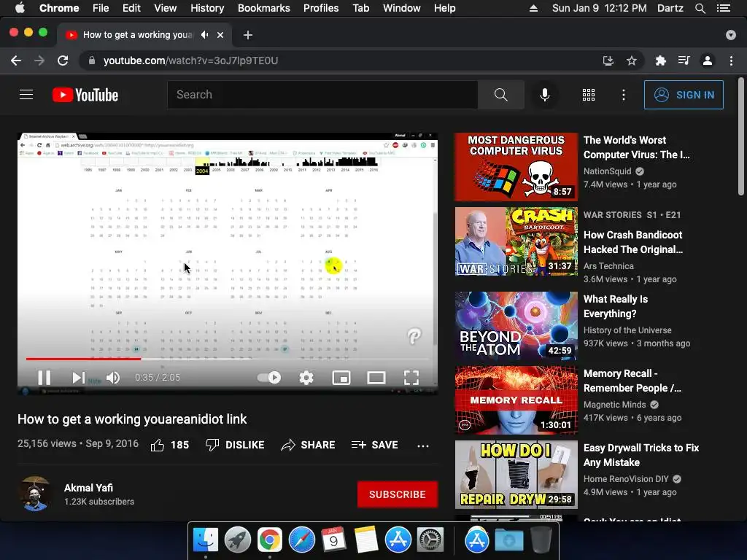Go forward in Chrome

(x=39, y=61)
